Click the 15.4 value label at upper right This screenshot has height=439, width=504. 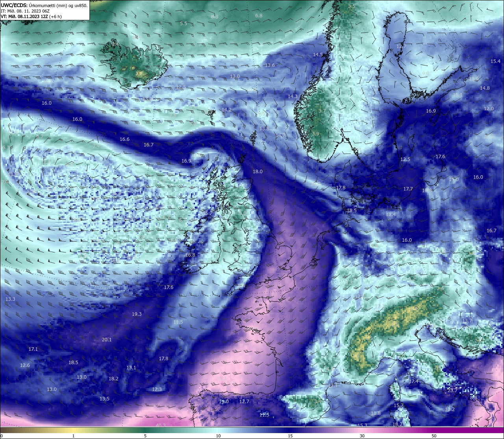point(495,61)
